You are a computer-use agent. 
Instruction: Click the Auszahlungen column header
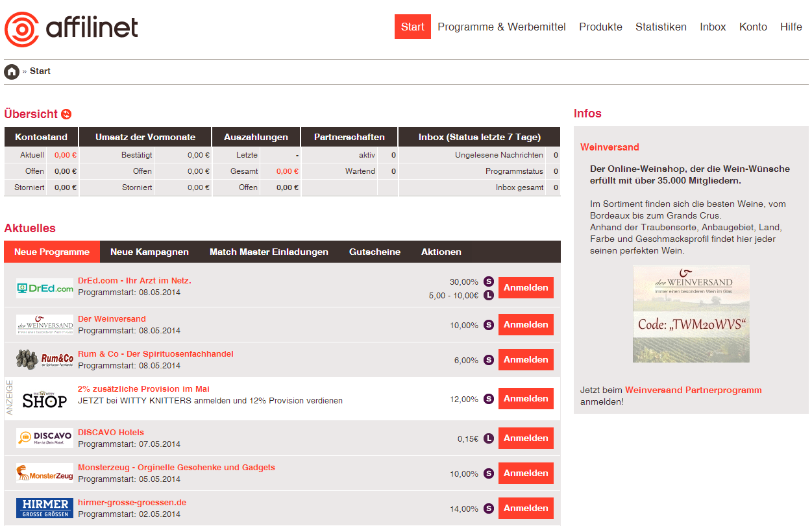(256, 137)
